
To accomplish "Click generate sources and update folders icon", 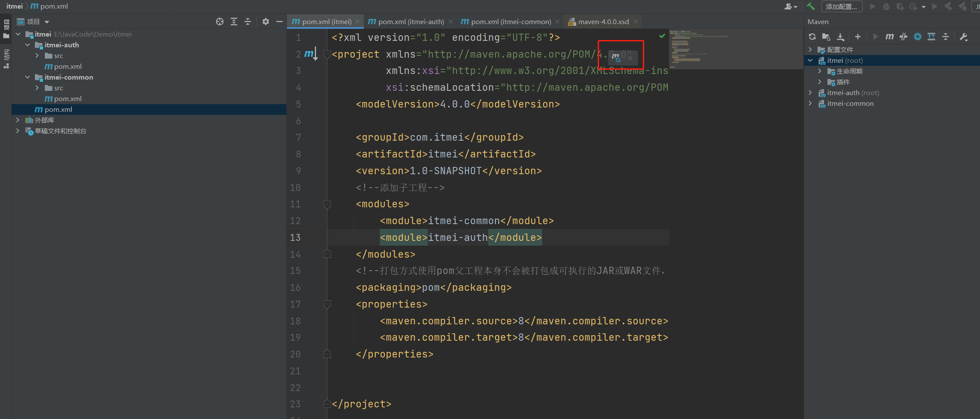I will [826, 37].
